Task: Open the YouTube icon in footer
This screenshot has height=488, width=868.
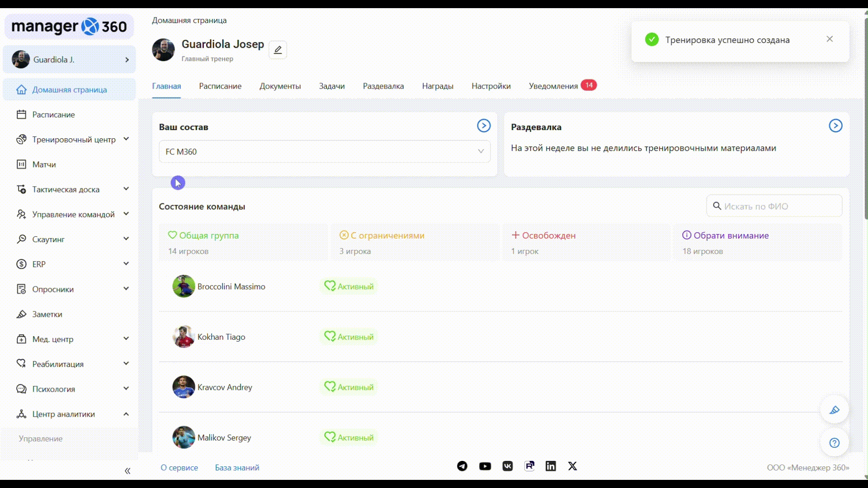Action: click(485, 466)
